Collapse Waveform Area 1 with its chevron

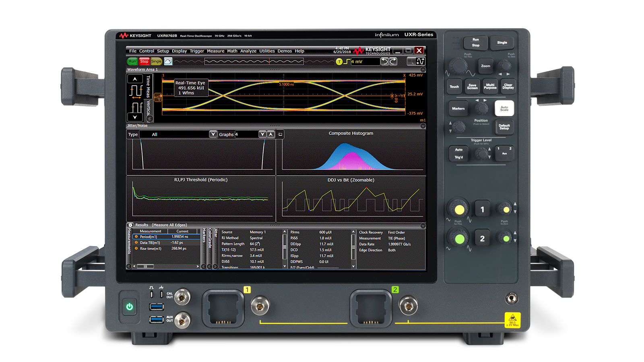[423, 69]
